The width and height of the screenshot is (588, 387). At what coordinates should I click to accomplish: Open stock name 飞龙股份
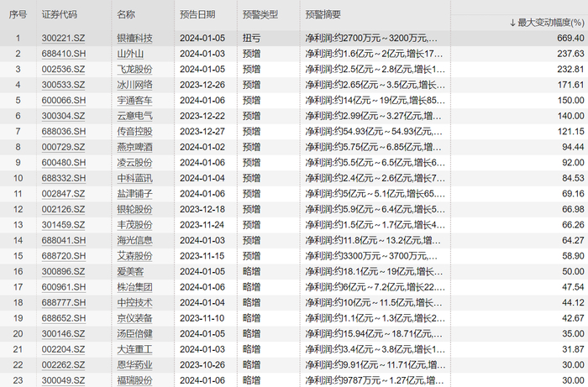pyautogui.click(x=135, y=70)
